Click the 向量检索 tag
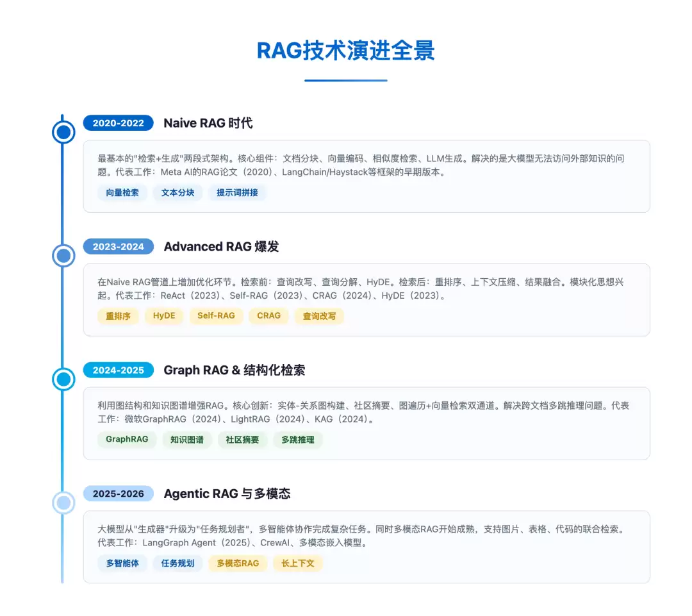Viewport: 692px width, 616px height. 122,192
